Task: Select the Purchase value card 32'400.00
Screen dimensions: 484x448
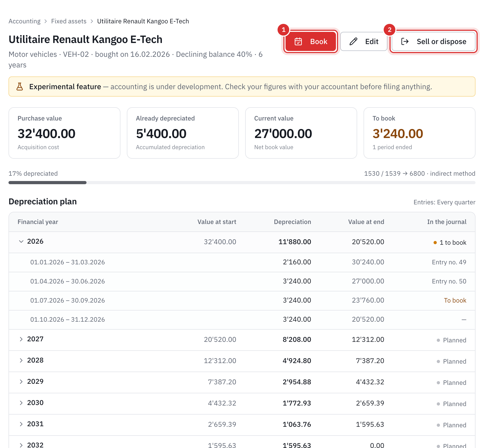Action: pyautogui.click(x=64, y=133)
